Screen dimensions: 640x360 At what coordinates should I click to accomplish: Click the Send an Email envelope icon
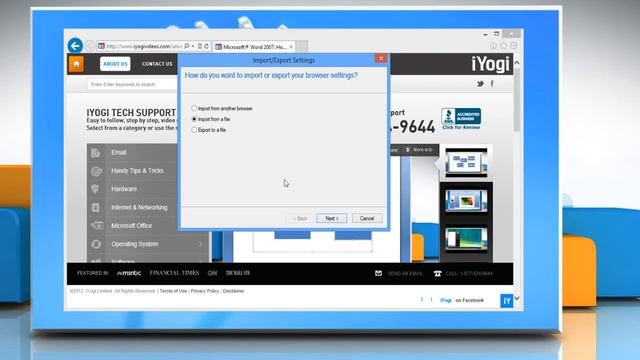pyautogui.click(x=378, y=273)
